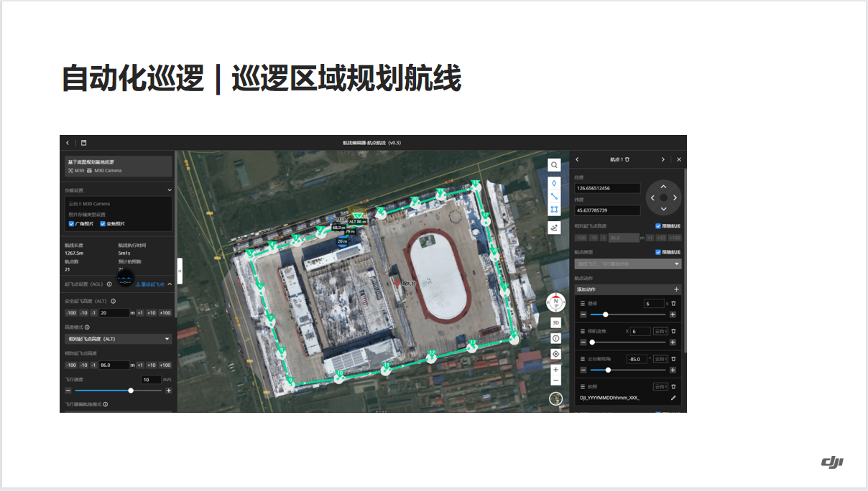The image size is (868, 491).
Task: Click the info icon beside 高度模式
Action: click(87, 327)
